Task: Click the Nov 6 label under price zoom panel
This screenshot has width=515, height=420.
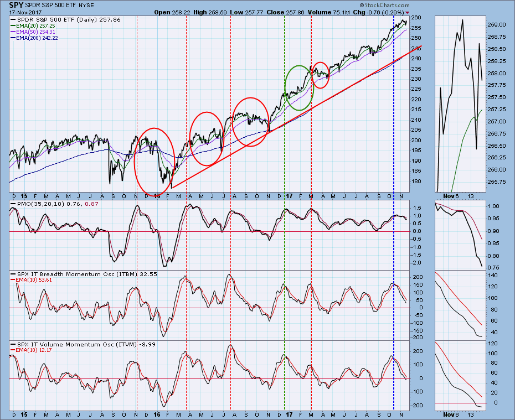Action: (451, 196)
